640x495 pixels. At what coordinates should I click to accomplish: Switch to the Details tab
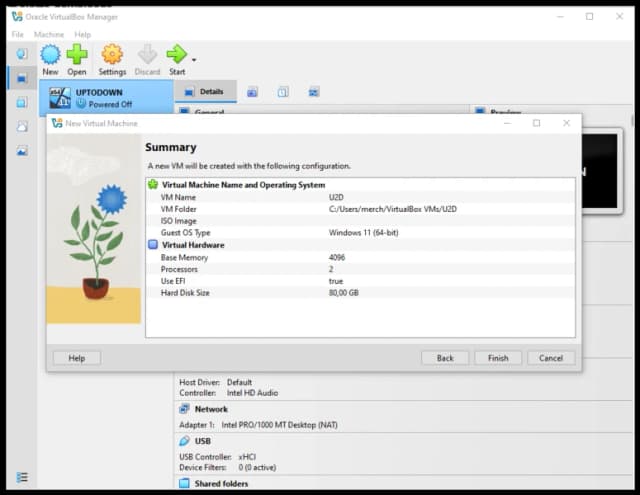click(206, 91)
